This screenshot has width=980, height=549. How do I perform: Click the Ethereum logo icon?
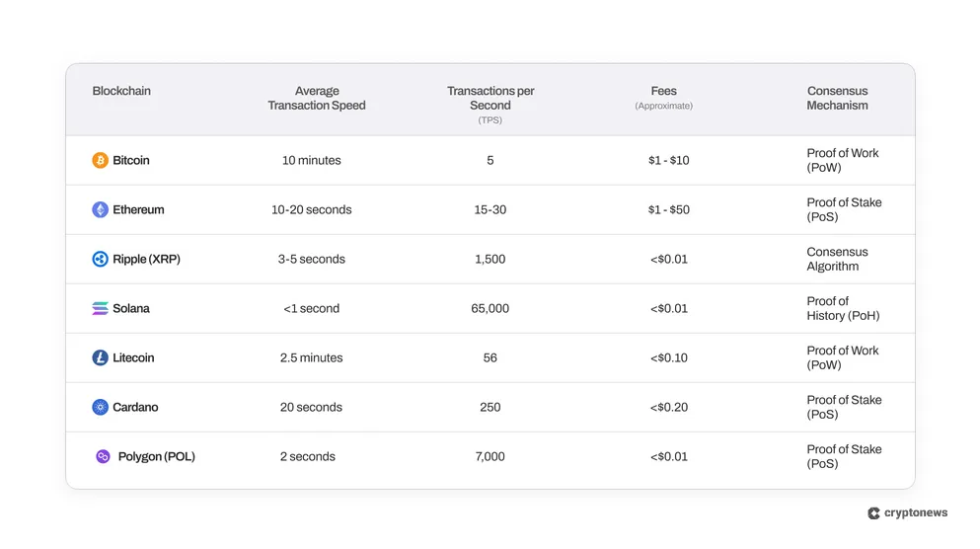click(x=100, y=209)
